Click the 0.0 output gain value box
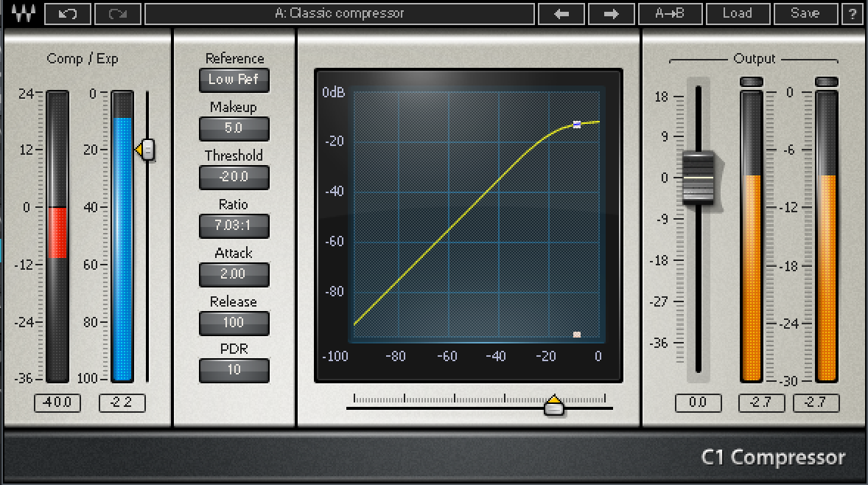868x485 pixels. pyautogui.click(x=698, y=402)
